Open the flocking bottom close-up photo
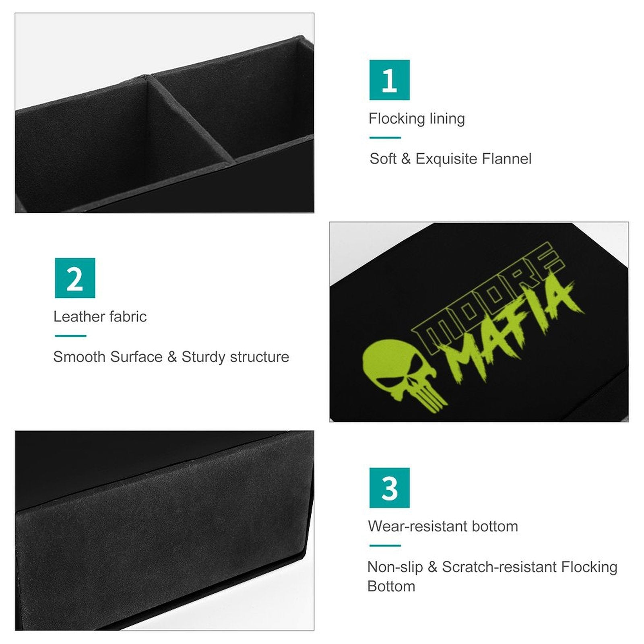Image resolution: width=644 pixels, height=644 pixels. (165, 530)
